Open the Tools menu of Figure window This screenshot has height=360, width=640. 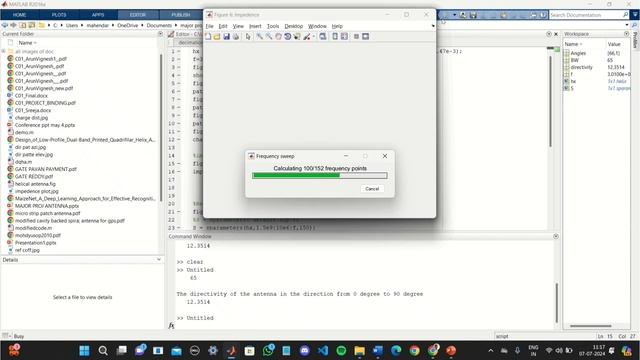pos(273,26)
